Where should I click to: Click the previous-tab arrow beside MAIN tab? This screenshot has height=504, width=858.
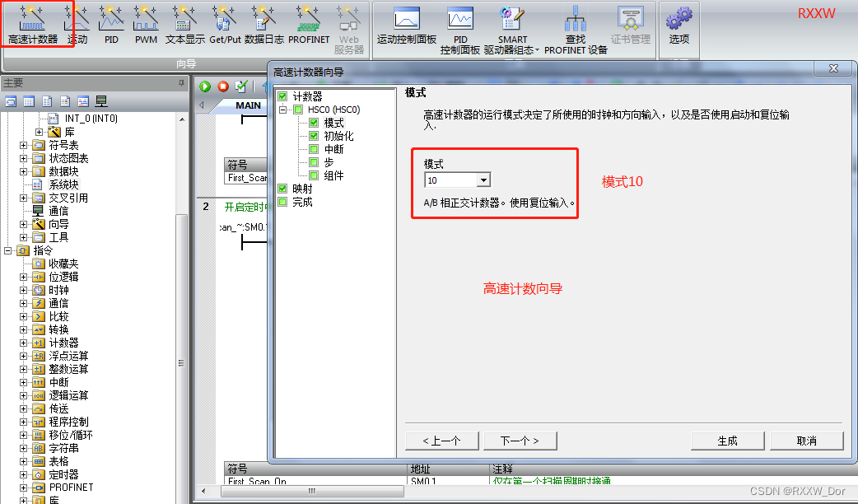(202, 105)
